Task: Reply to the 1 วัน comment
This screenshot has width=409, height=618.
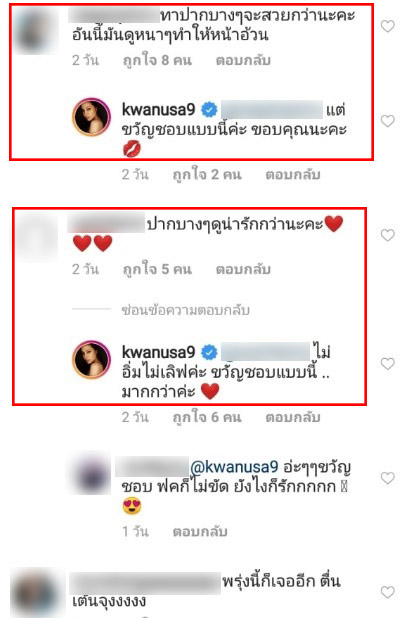Action: click(x=200, y=532)
